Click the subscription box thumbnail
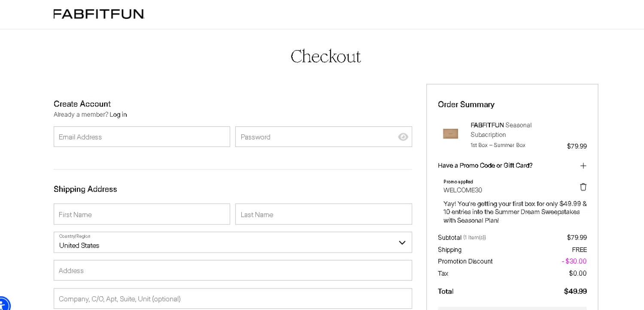The height and width of the screenshot is (310, 644). point(450,134)
